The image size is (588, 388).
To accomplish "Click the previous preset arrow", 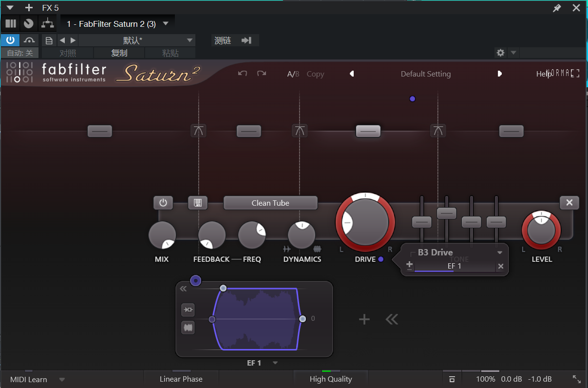I will [x=352, y=74].
